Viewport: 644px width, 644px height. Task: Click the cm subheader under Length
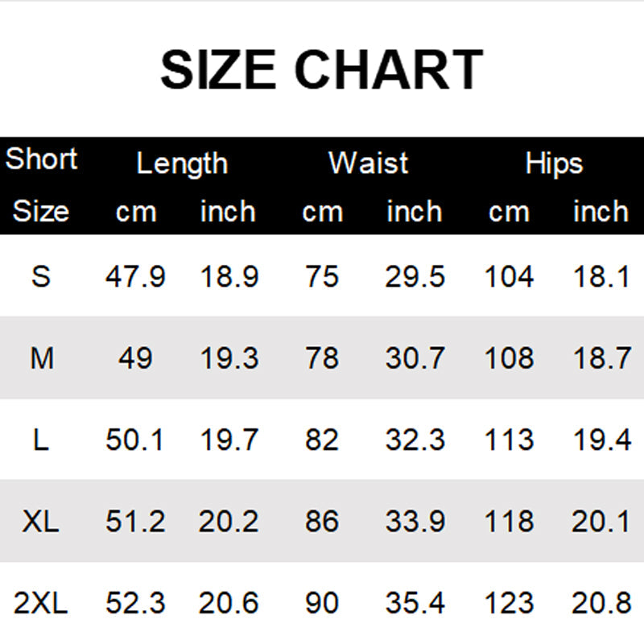click(135, 212)
